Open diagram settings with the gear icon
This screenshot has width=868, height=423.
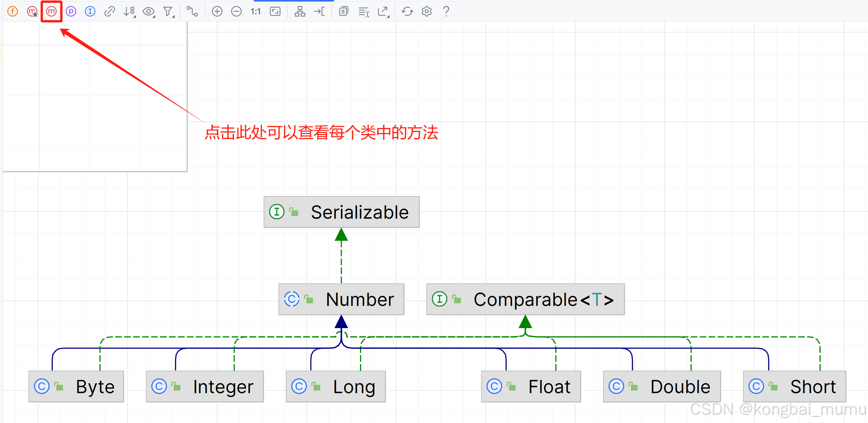click(426, 11)
